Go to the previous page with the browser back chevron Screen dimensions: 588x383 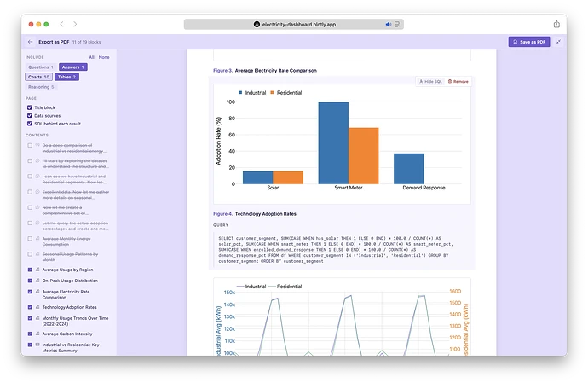pos(62,24)
